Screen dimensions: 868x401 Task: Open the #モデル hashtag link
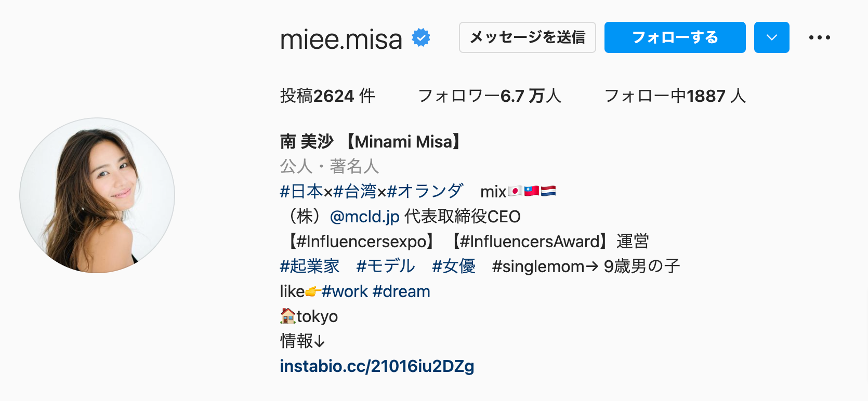point(386,266)
